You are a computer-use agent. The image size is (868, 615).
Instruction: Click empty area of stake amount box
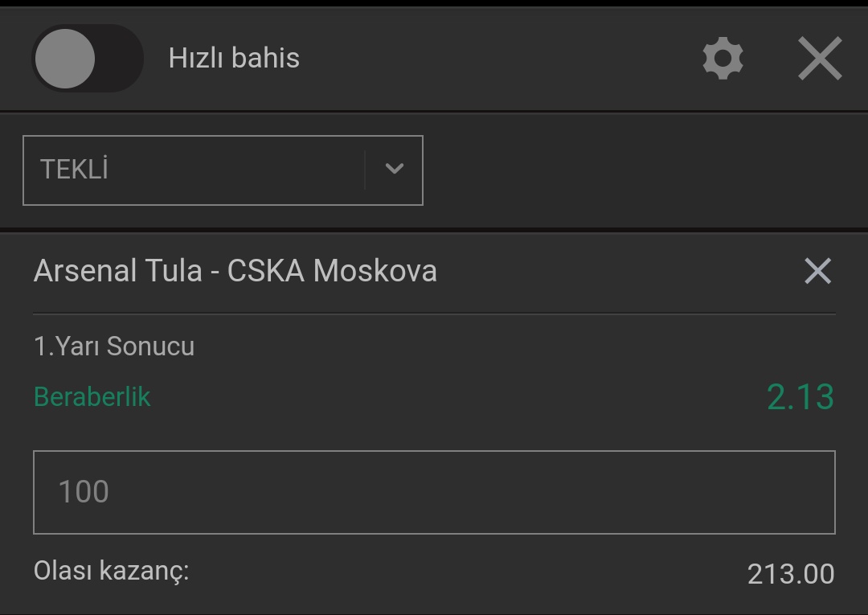[x=470, y=492]
